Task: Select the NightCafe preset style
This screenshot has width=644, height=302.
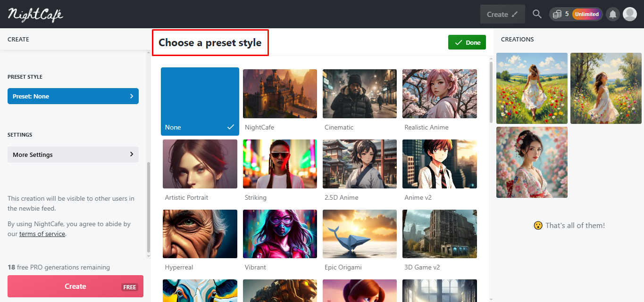Action: coord(280,100)
